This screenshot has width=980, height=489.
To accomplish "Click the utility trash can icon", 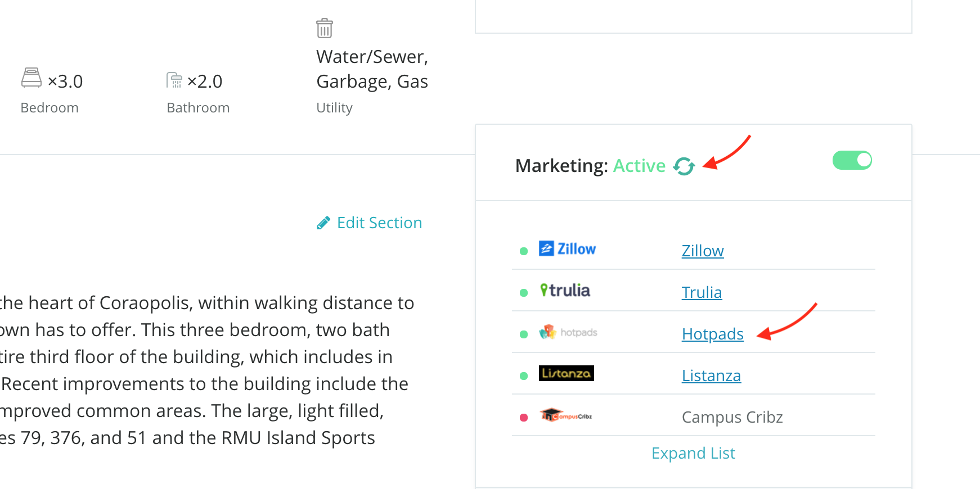I will [325, 28].
